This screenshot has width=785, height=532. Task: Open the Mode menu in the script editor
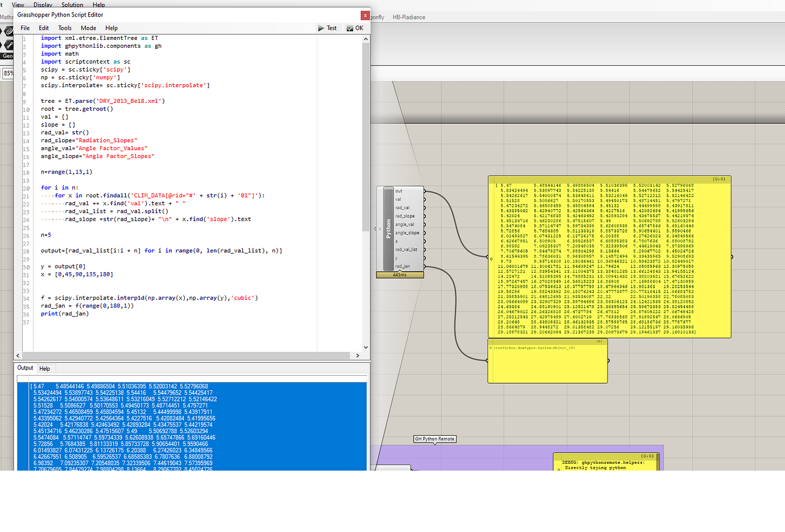click(x=88, y=27)
